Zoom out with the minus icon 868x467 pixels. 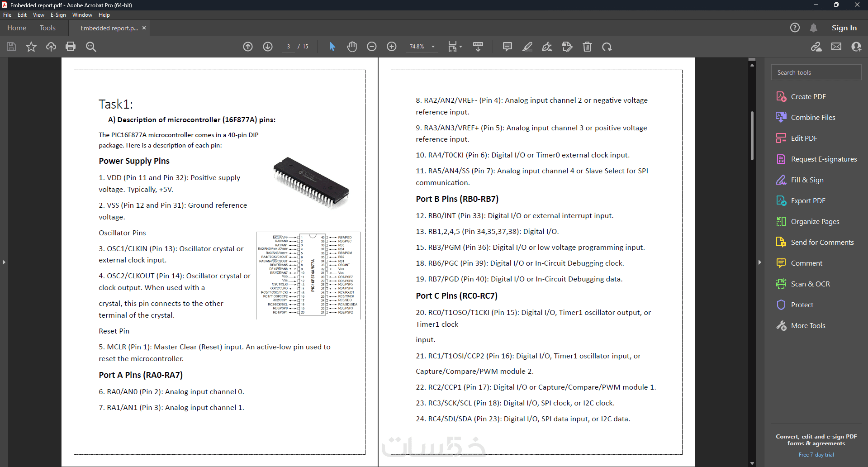[x=372, y=47]
